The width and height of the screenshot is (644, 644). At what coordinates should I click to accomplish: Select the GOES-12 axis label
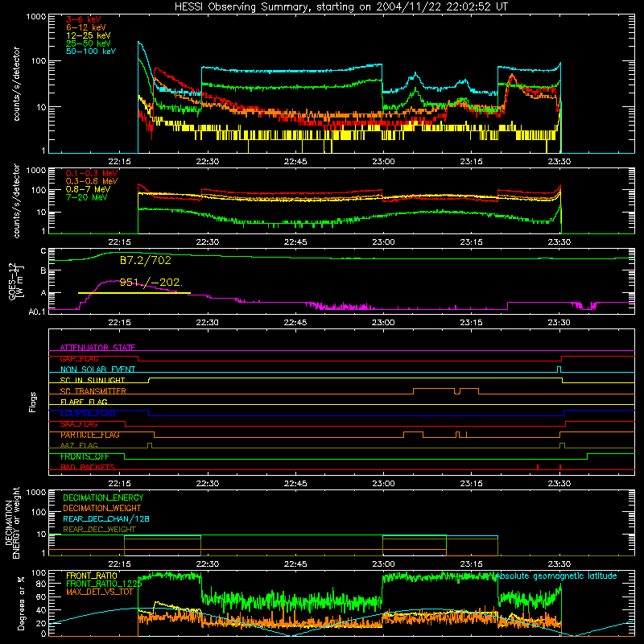(x=15, y=281)
